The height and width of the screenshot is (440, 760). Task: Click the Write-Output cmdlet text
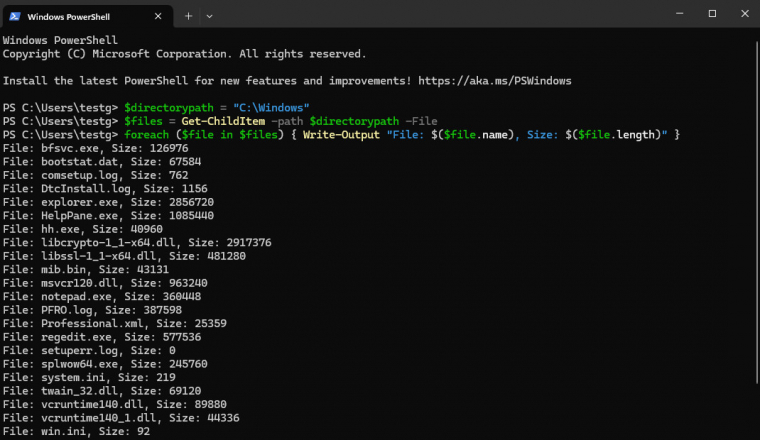[x=341, y=135]
